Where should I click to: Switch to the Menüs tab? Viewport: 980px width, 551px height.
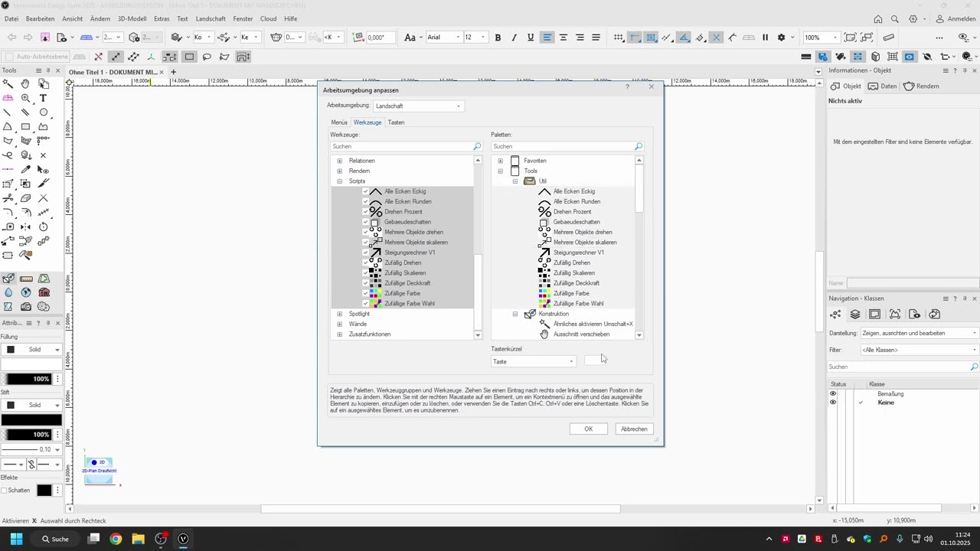pyautogui.click(x=339, y=122)
